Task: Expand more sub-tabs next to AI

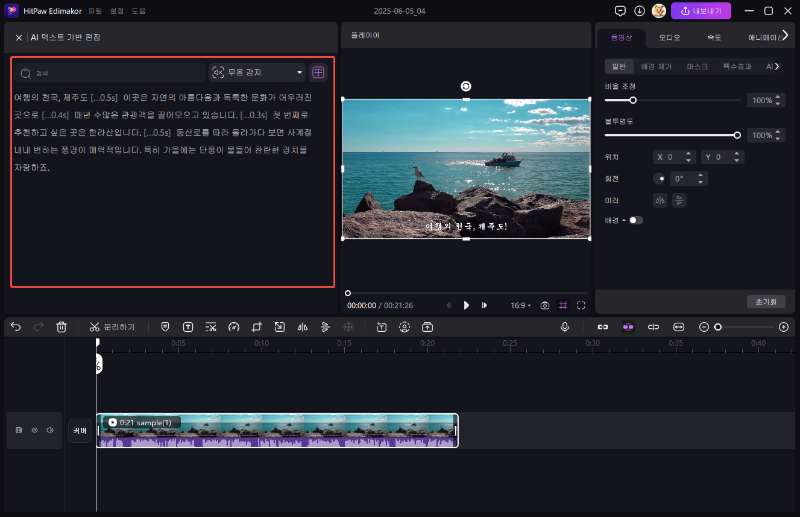Action: 777,66
